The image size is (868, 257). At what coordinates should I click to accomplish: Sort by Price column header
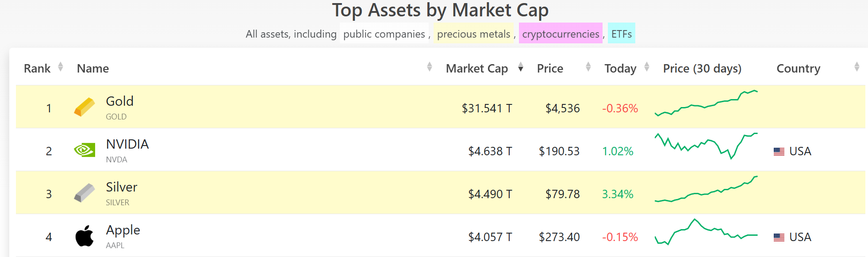tap(550, 69)
